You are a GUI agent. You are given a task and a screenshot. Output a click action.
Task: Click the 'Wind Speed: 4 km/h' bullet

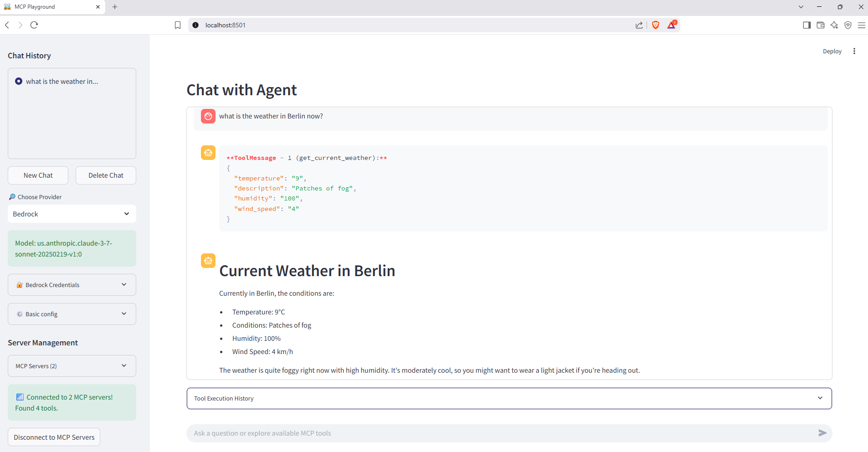click(x=262, y=352)
